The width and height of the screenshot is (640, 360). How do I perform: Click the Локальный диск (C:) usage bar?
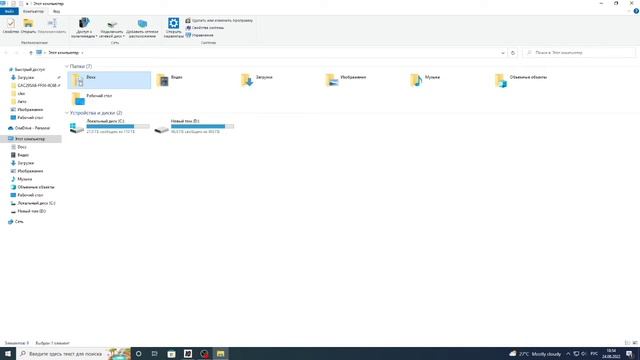click(118, 127)
